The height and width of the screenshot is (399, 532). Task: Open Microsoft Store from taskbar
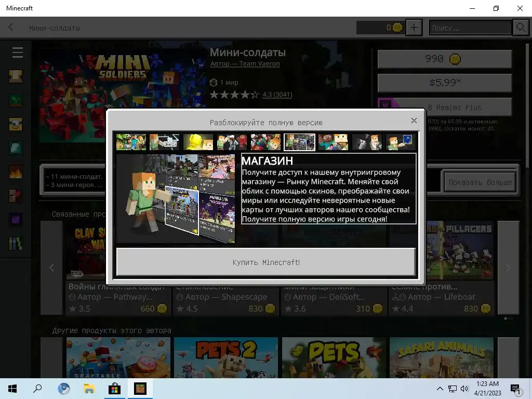114,389
